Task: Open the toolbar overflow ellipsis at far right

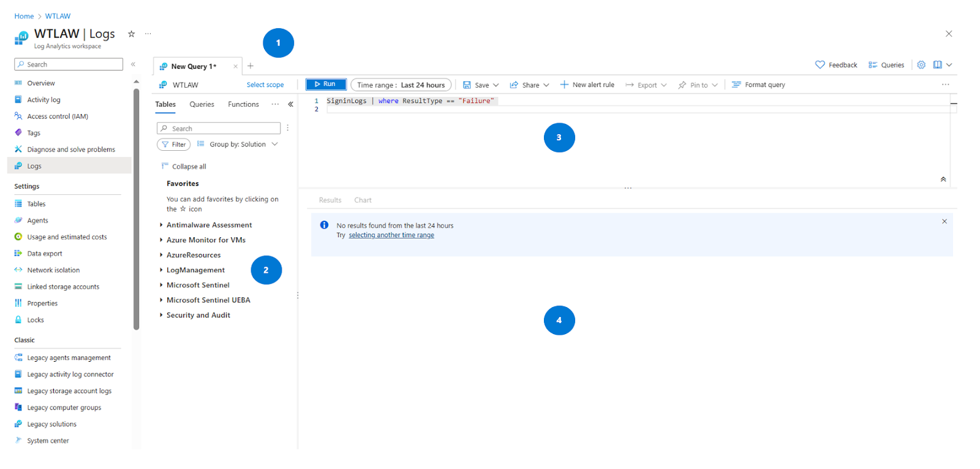Action: 946,85
